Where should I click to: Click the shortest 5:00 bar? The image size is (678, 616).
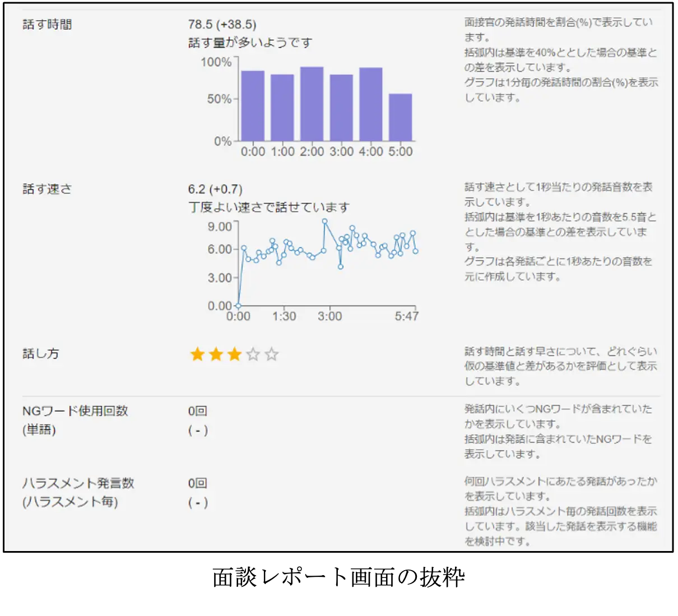[x=400, y=117]
